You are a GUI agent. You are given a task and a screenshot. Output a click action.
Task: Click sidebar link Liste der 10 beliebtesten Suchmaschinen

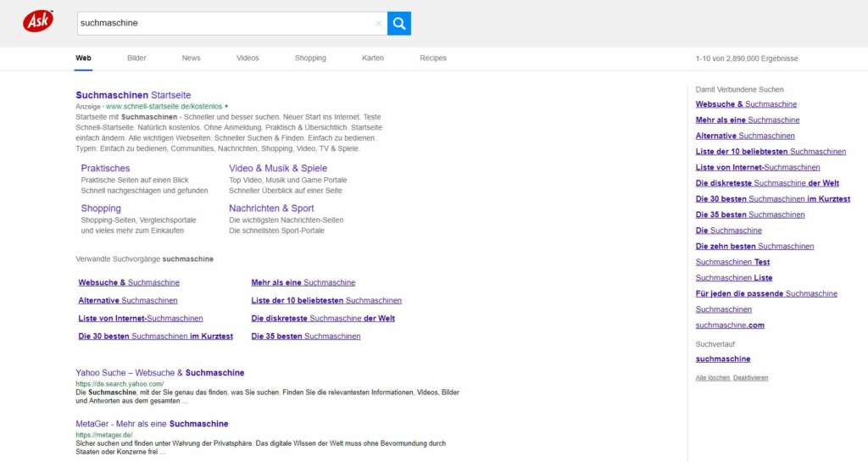tap(771, 152)
